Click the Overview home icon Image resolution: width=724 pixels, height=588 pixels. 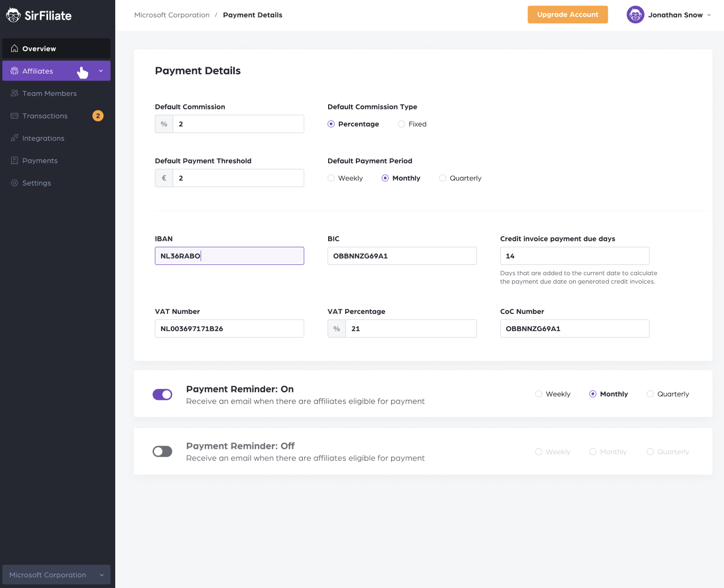(14, 49)
